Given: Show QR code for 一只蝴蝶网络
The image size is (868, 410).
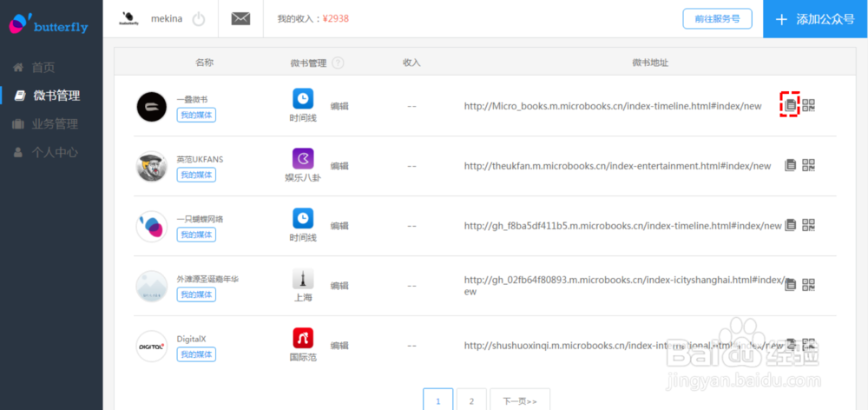Looking at the screenshot, I should pyautogui.click(x=809, y=225).
